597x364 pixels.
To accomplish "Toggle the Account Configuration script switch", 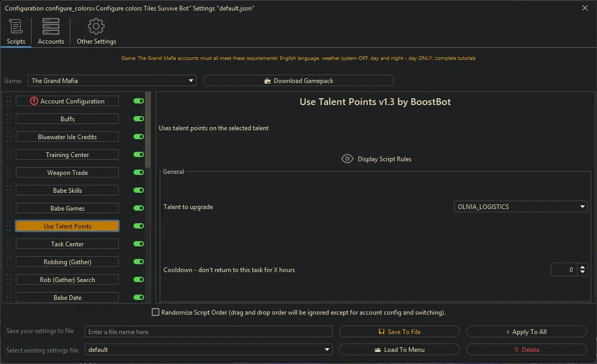I will click(139, 101).
